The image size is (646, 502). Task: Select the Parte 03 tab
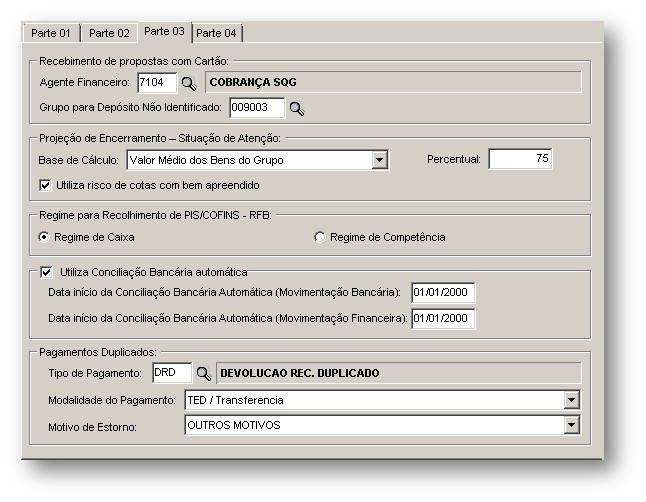click(164, 32)
